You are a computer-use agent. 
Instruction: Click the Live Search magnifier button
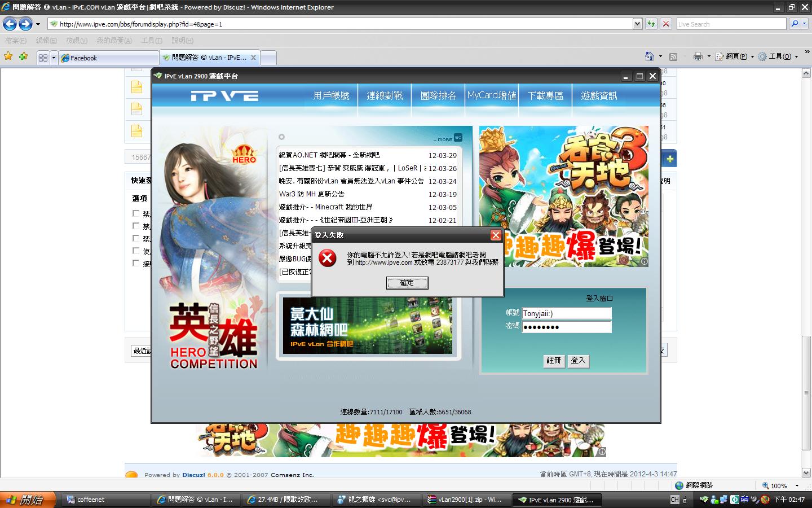pos(795,24)
